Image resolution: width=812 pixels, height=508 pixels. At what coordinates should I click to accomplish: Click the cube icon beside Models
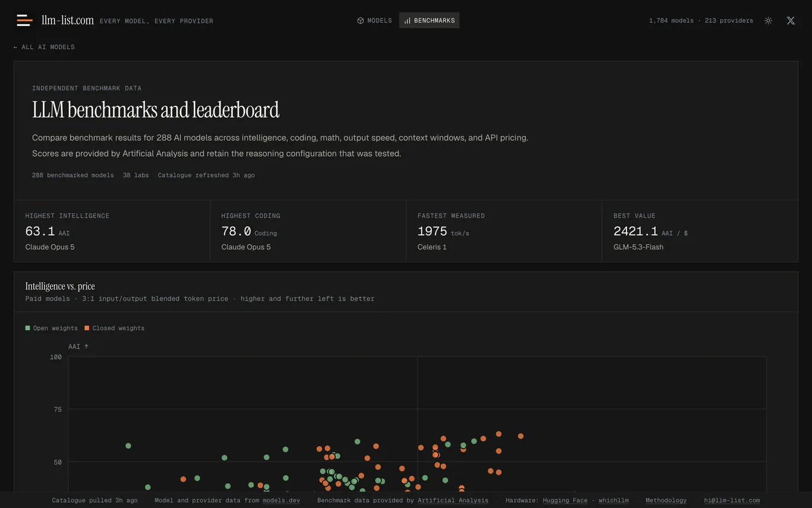coord(361,21)
